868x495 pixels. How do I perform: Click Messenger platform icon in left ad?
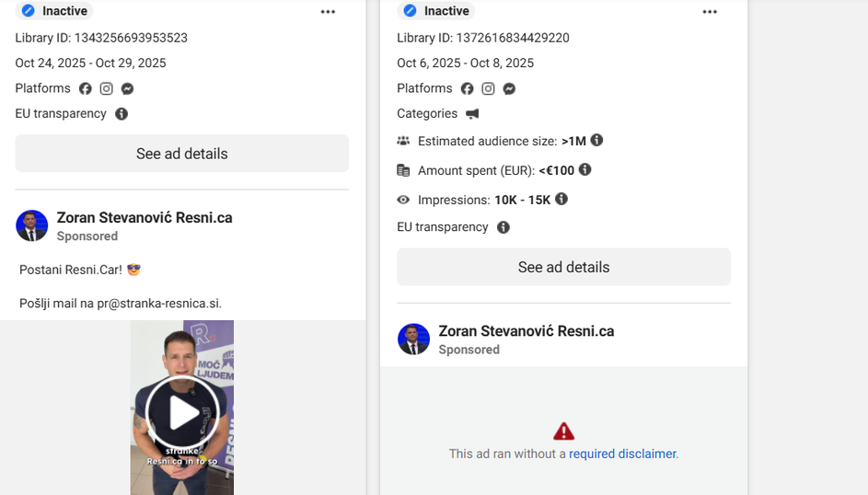(128, 89)
